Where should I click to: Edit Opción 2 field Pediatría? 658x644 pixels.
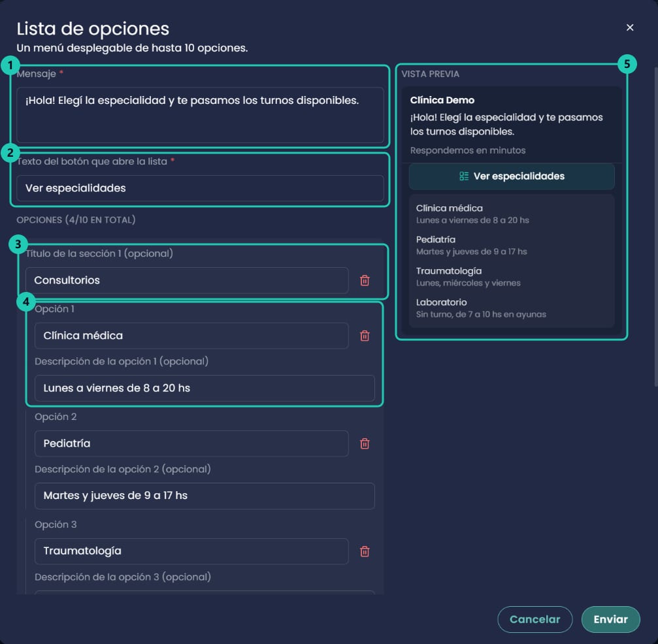191,443
